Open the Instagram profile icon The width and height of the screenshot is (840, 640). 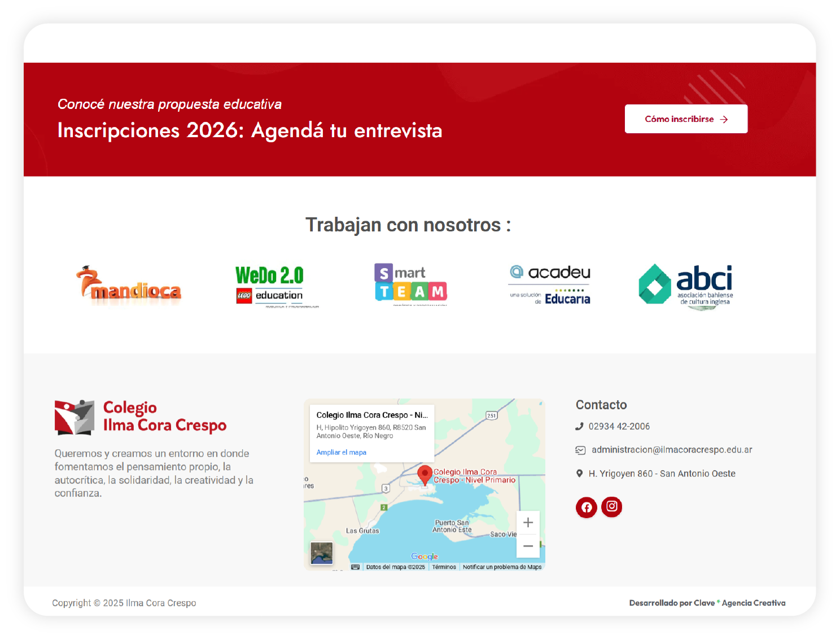[x=611, y=507]
